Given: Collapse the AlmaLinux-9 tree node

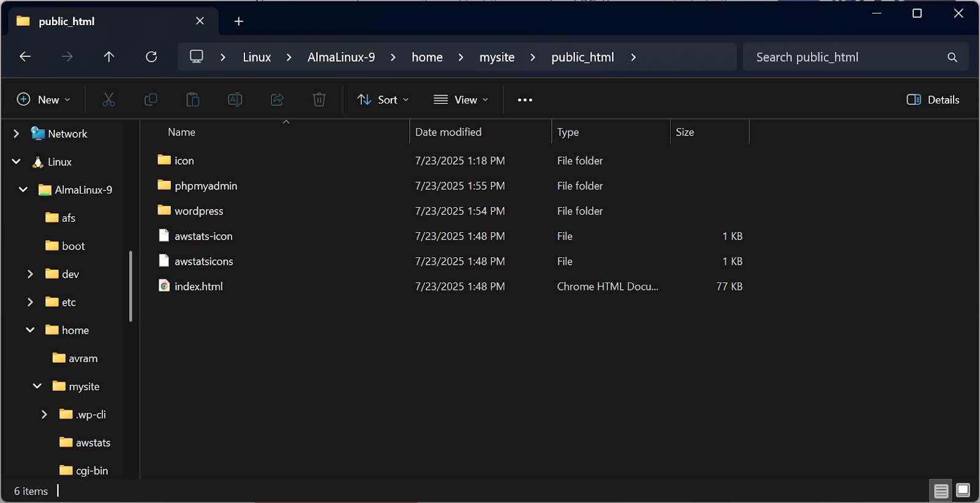Looking at the screenshot, I should tap(23, 190).
